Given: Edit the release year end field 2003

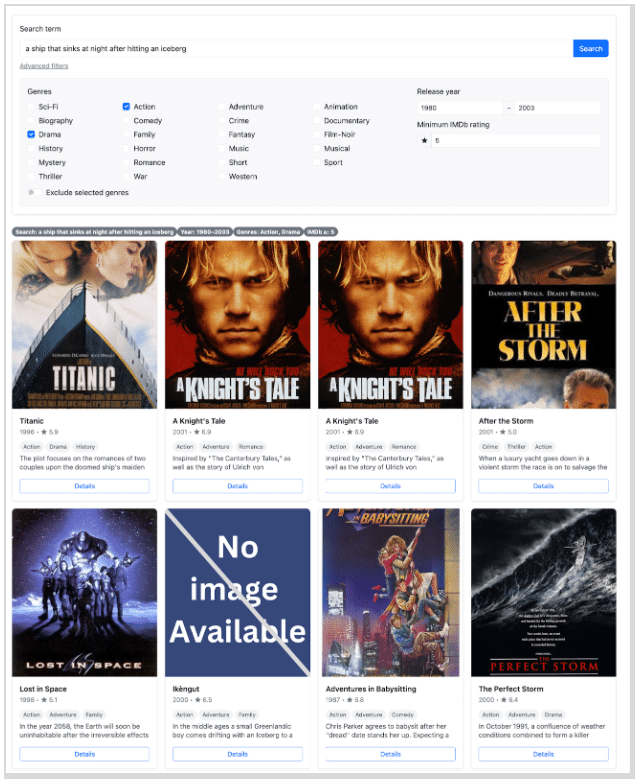Looking at the screenshot, I should [556, 107].
